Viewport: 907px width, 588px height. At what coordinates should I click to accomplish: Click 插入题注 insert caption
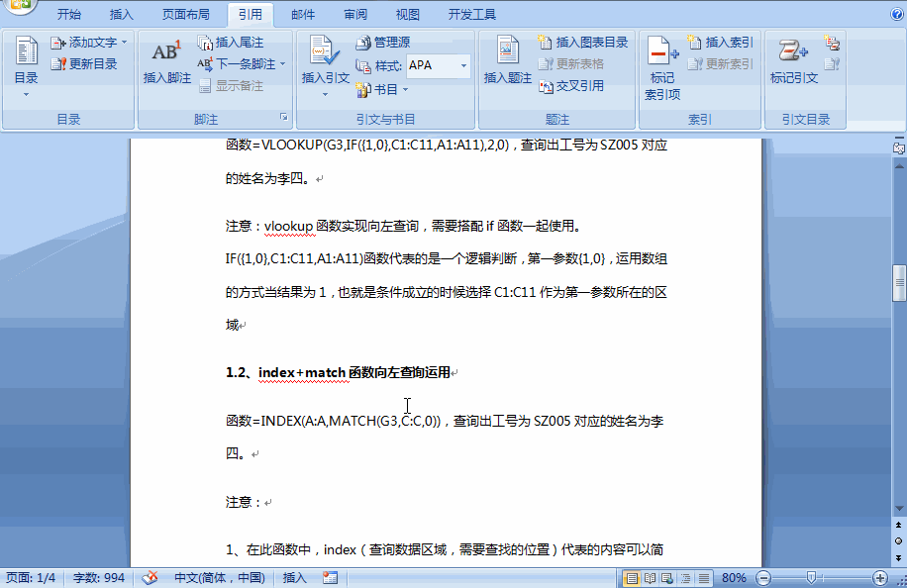click(x=507, y=60)
